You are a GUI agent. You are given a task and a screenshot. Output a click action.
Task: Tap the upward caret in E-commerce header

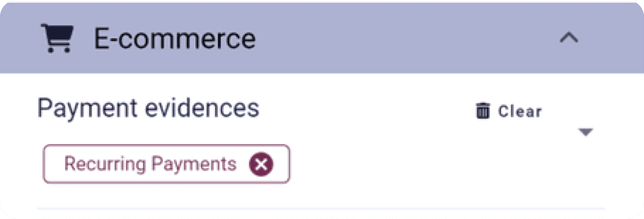point(569,38)
